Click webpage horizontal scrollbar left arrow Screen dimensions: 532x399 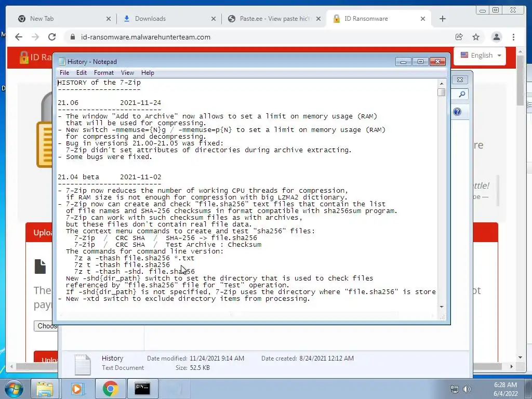[x=12, y=366]
